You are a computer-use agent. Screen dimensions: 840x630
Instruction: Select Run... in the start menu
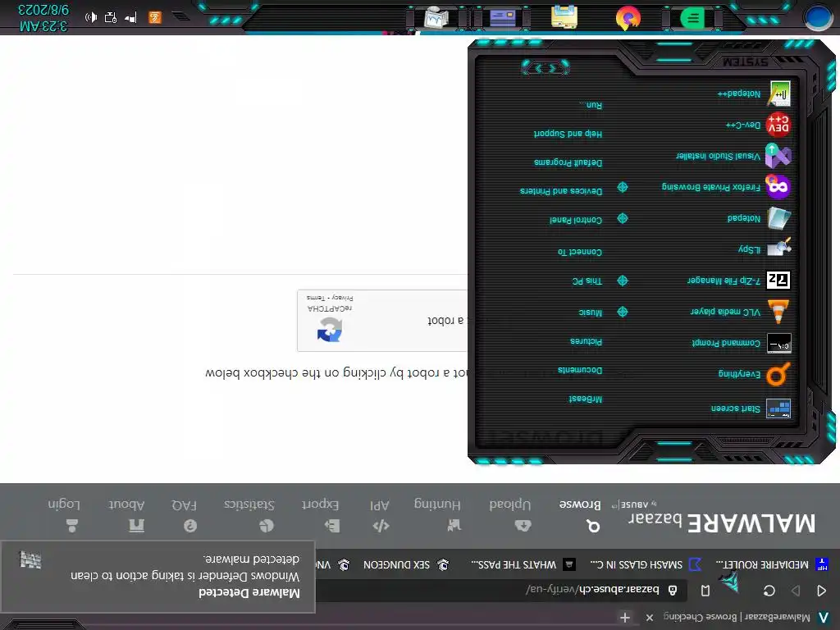click(591, 105)
